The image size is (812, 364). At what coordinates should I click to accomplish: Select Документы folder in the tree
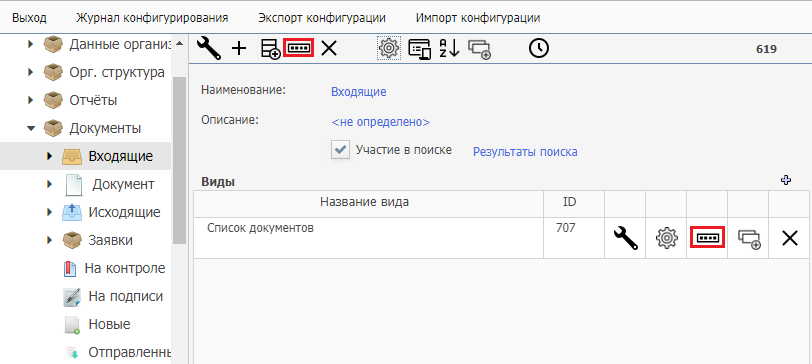coord(105,128)
